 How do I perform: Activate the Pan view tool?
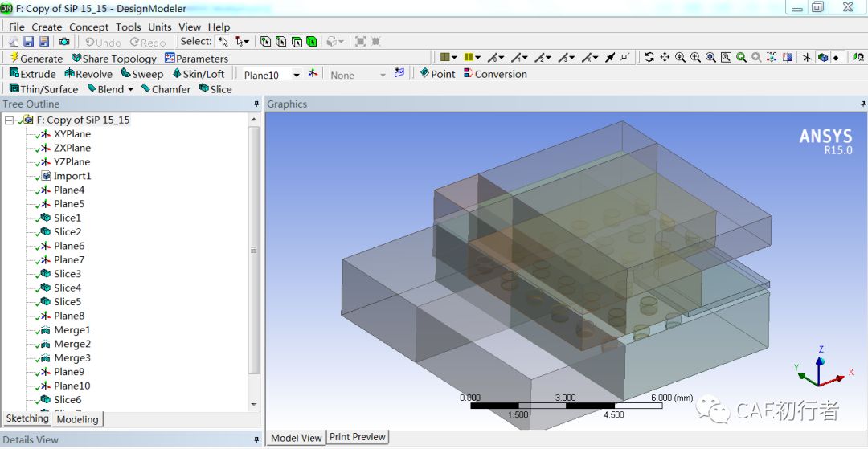tap(665, 57)
